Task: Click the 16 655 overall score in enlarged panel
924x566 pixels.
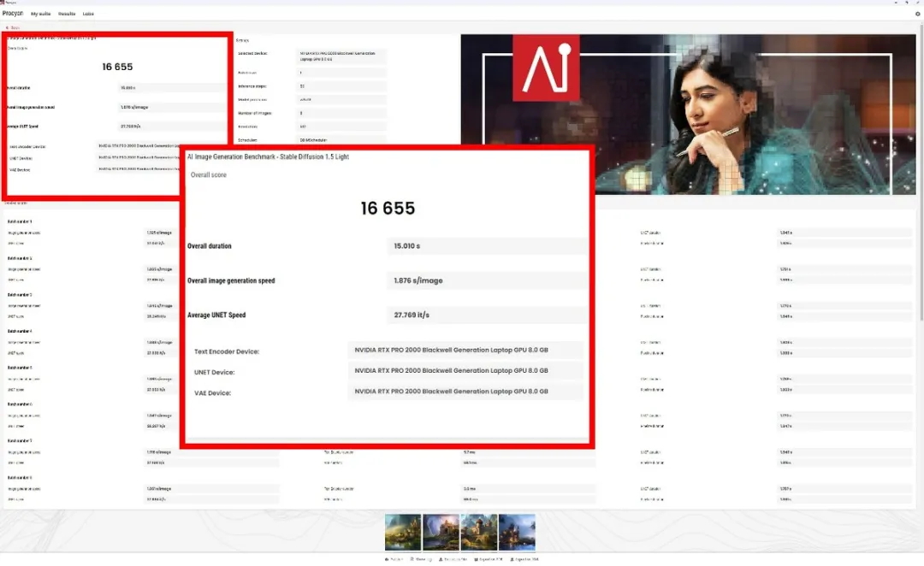Action: 388,209
